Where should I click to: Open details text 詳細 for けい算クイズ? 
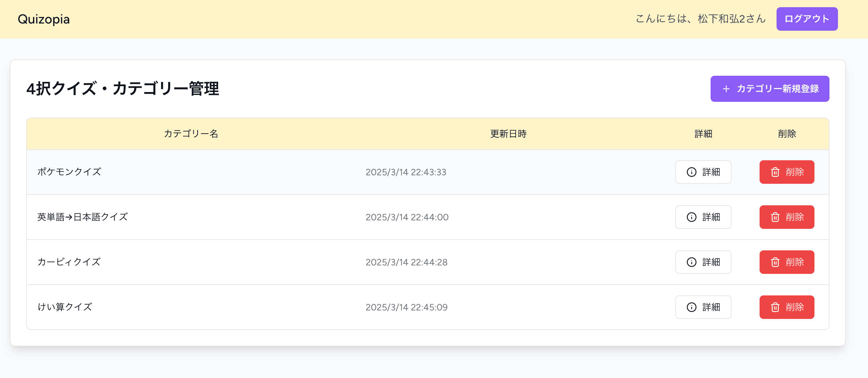click(x=711, y=307)
